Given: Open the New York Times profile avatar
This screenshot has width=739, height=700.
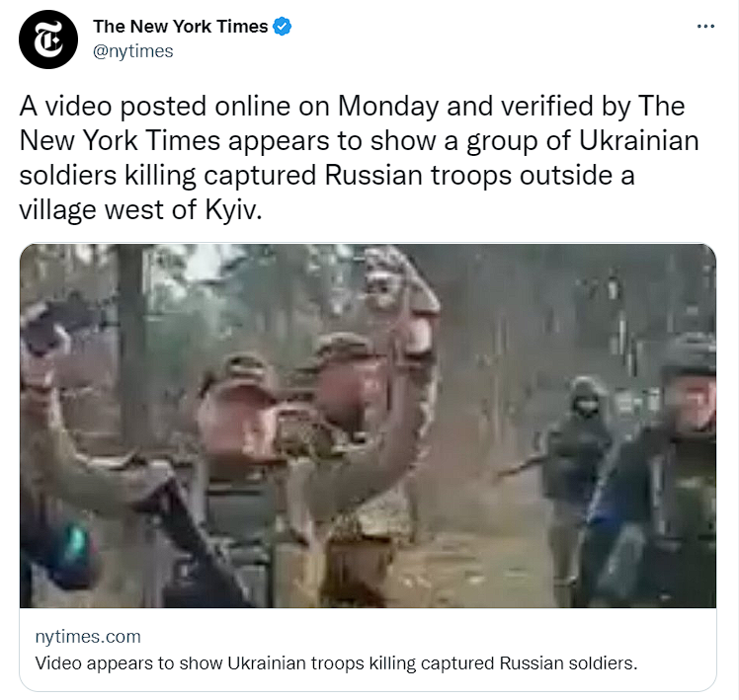Looking at the screenshot, I should [48, 39].
